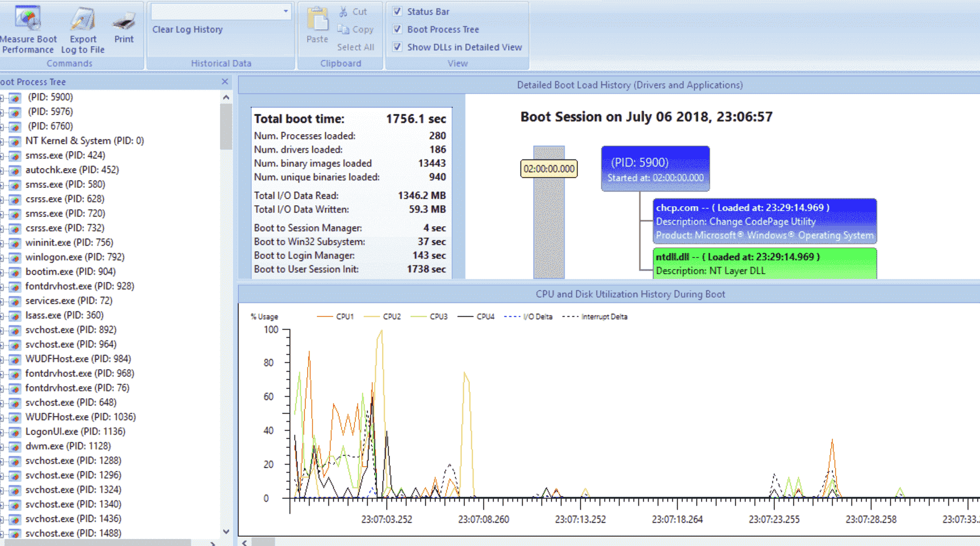Click Select All in Clipboard group
Screen dimensions: 980x546
355,47
